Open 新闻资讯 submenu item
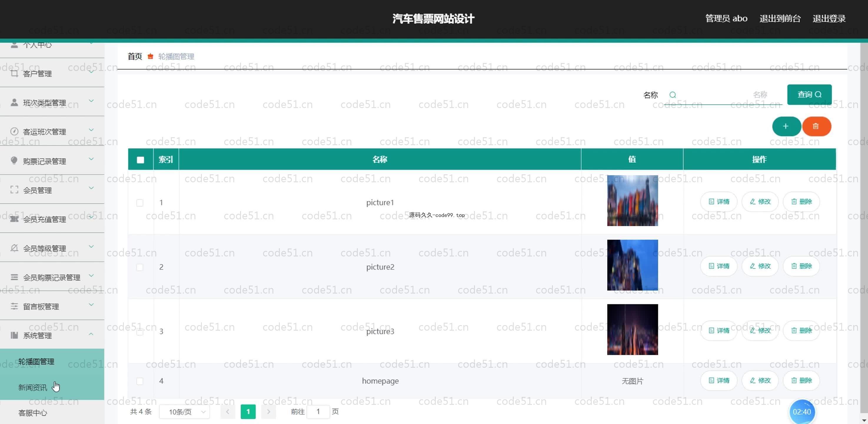The width and height of the screenshot is (868, 424). click(x=52, y=387)
